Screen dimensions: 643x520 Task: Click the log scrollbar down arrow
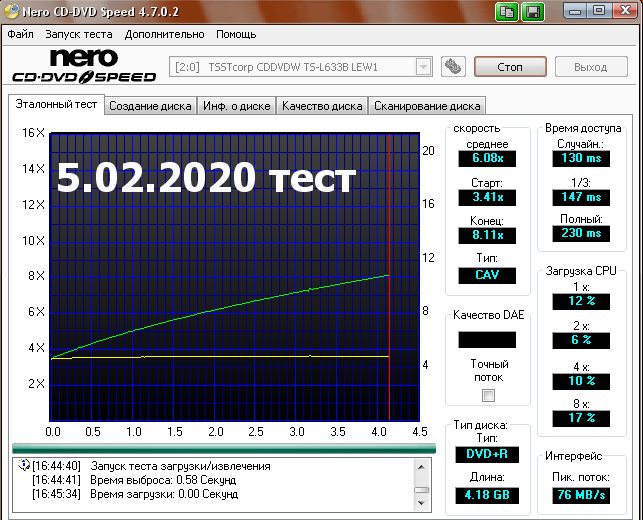(421, 502)
